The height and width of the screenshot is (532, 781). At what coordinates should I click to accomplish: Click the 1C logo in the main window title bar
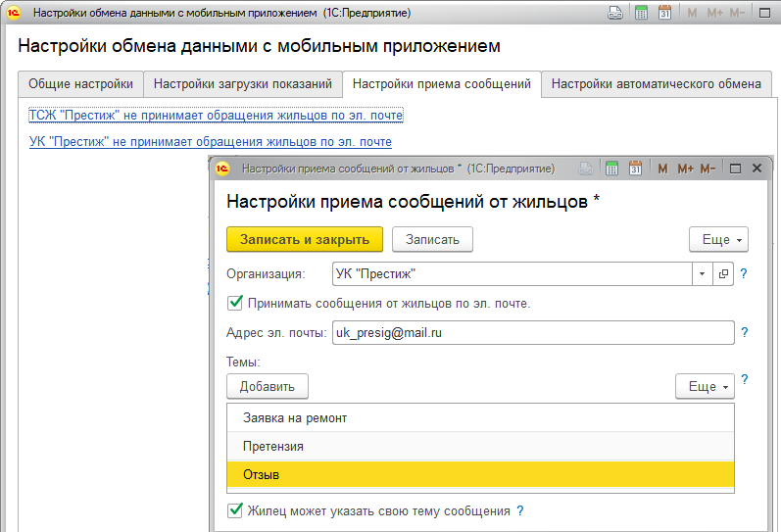(x=14, y=13)
